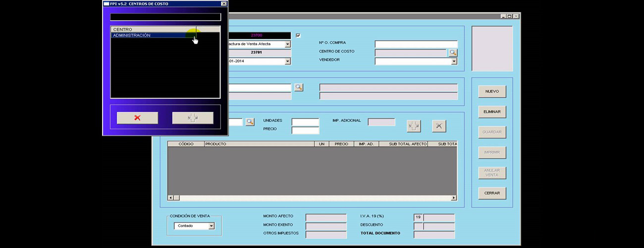Open the Vendedor dropdown list
Image resolution: width=644 pixels, height=248 pixels.
click(454, 62)
